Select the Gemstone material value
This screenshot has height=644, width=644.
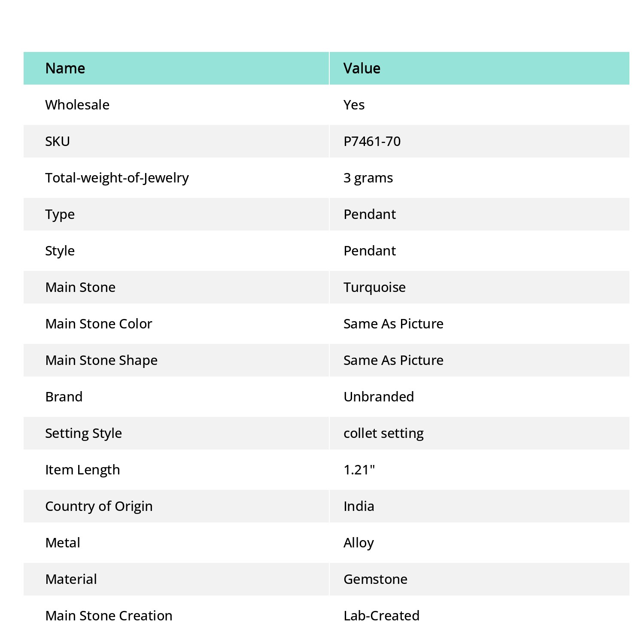[x=376, y=579]
